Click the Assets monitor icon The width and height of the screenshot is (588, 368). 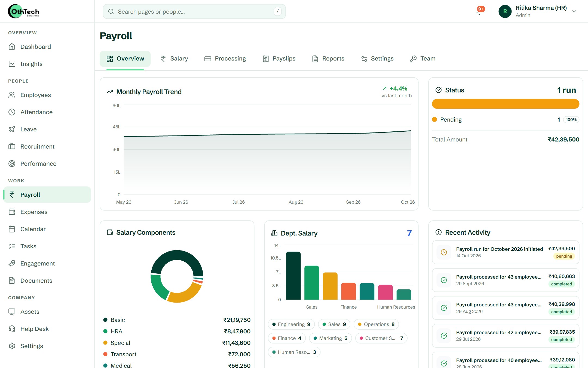(x=12, y=312)
